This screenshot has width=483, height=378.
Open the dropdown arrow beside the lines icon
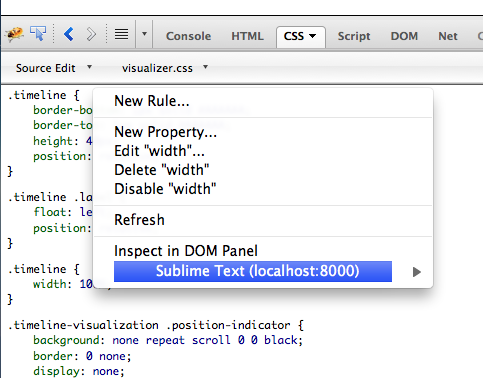tap(144, 34)
